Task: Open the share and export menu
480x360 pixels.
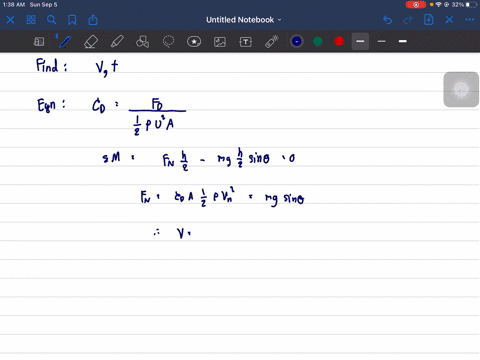Action: coord(93,20)
